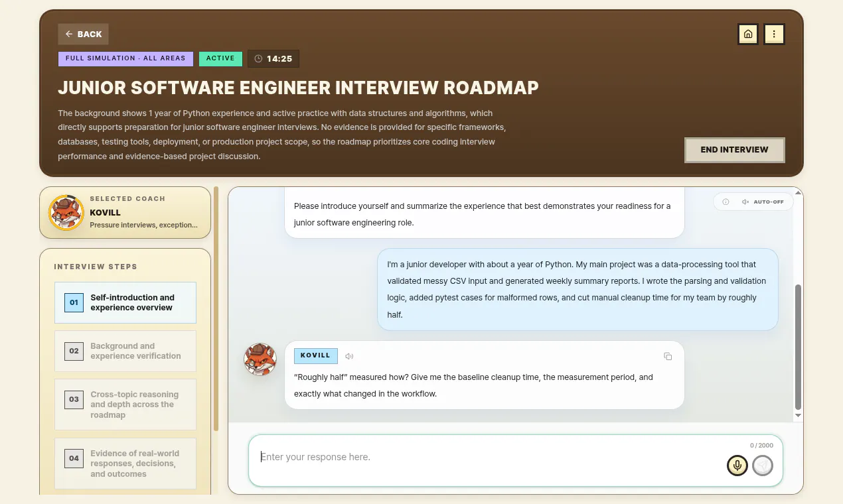This screenshot has height=504, width=843.
Task: Click the send message paper-plane button
Action: tap(763, 466)
